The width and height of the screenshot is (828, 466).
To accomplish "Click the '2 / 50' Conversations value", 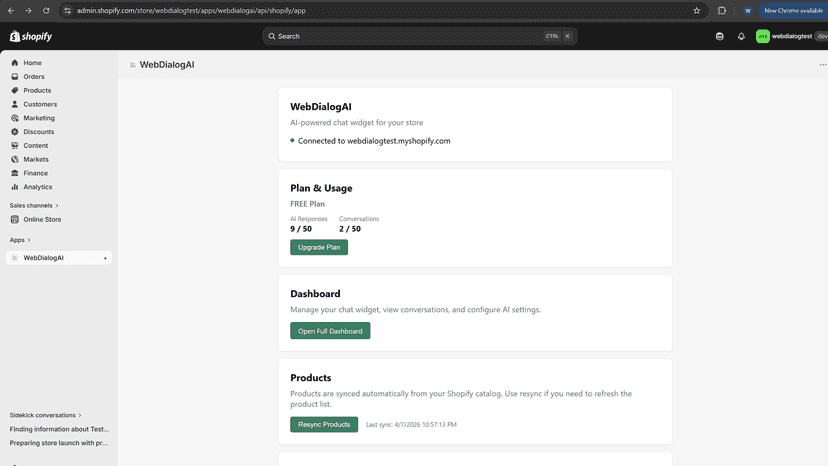I will pos(350,229).
